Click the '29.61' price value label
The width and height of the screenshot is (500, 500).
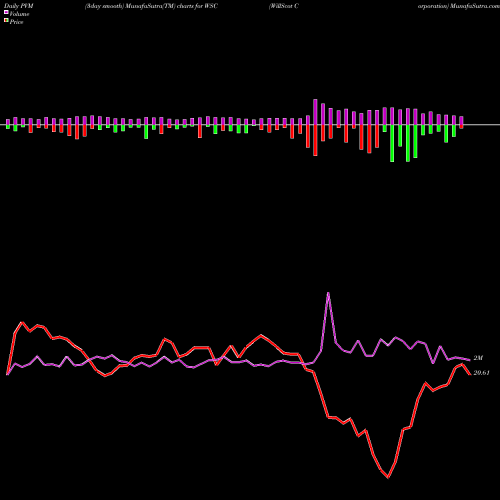482,373
